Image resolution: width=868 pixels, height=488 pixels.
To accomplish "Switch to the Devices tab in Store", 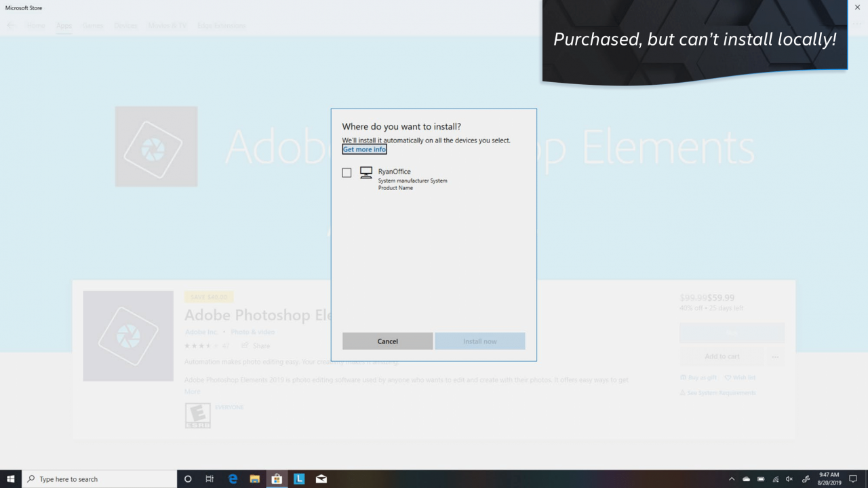I will (125, 26).
